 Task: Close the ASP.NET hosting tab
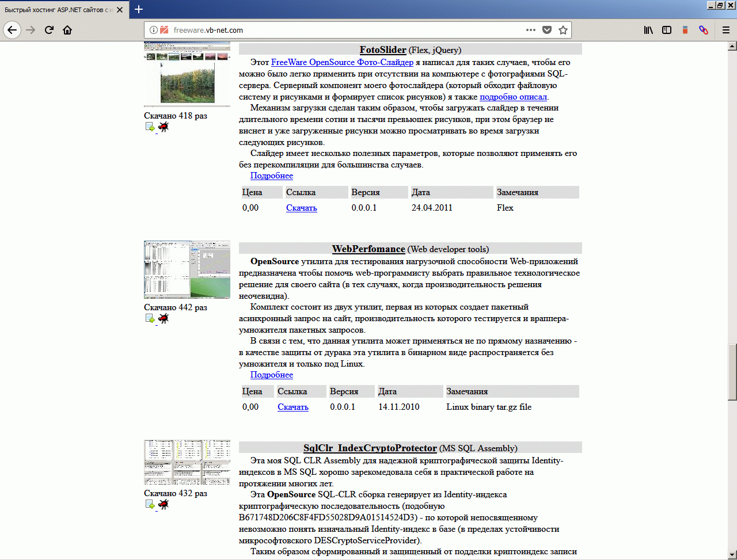pyautogui.click(x=119, y=10)
